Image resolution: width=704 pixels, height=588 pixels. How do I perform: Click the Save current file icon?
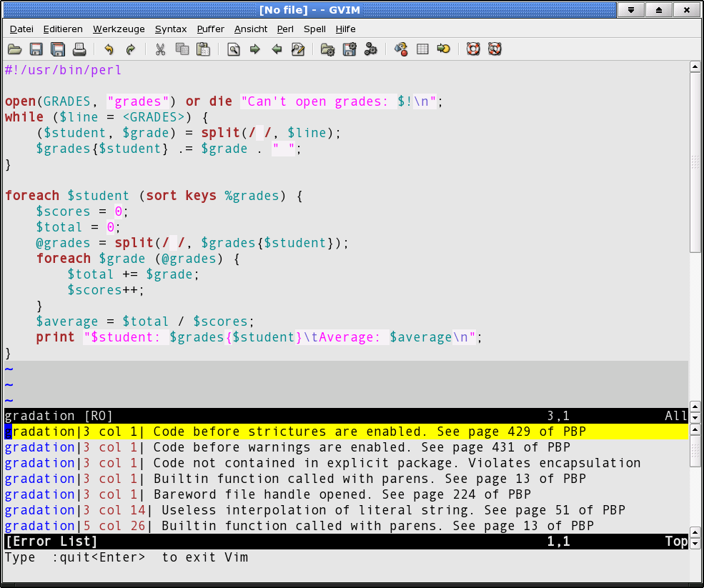pyautogui.click(x=36, y=49)
